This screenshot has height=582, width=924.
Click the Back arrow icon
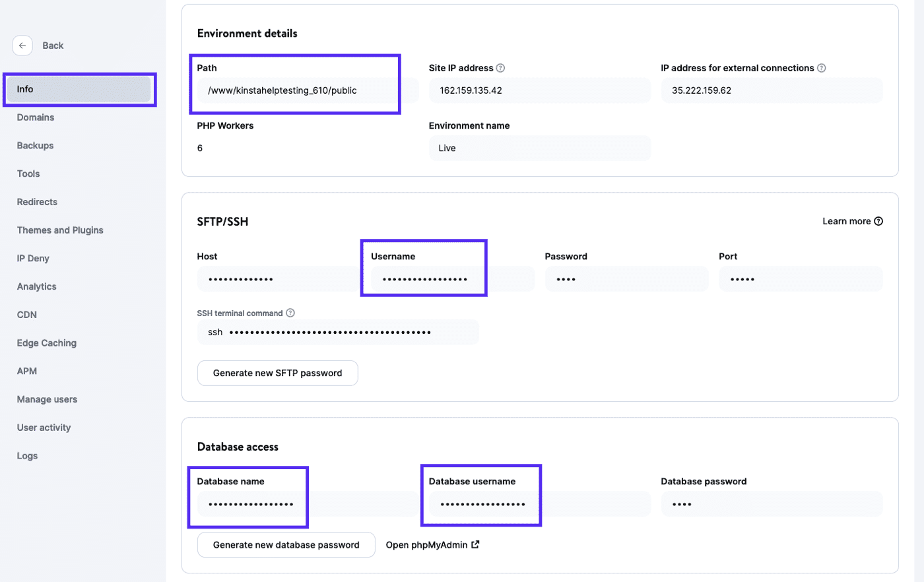pos(22,46)
